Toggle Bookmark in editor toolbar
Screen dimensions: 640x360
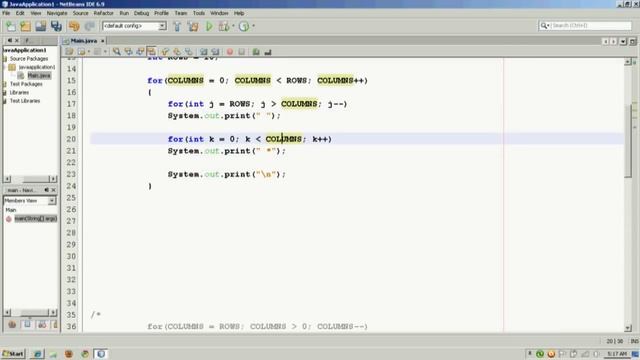click(189, 51)
